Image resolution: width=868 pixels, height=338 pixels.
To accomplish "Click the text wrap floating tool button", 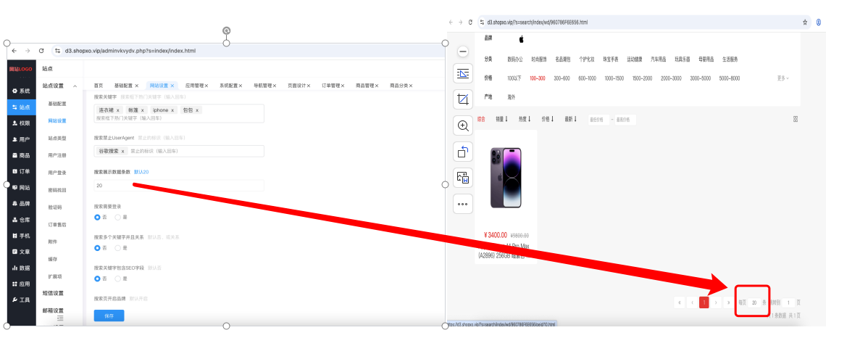I will [x=463, y=73].
